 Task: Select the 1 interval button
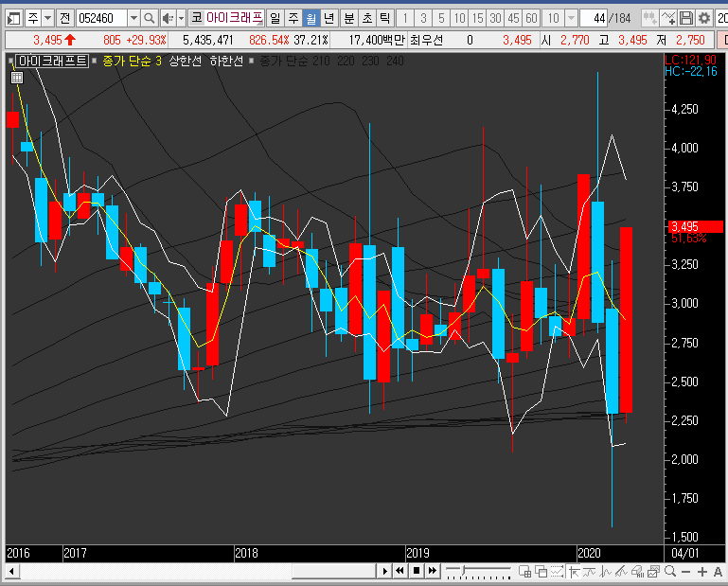tap(405, 19)
